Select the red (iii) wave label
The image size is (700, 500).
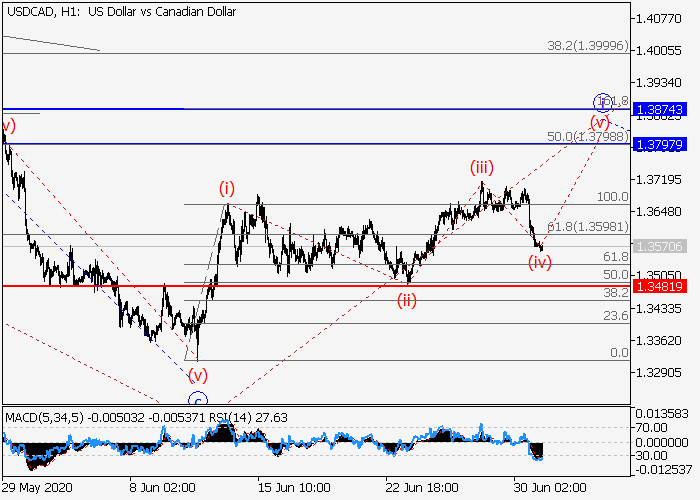[484, 168]
